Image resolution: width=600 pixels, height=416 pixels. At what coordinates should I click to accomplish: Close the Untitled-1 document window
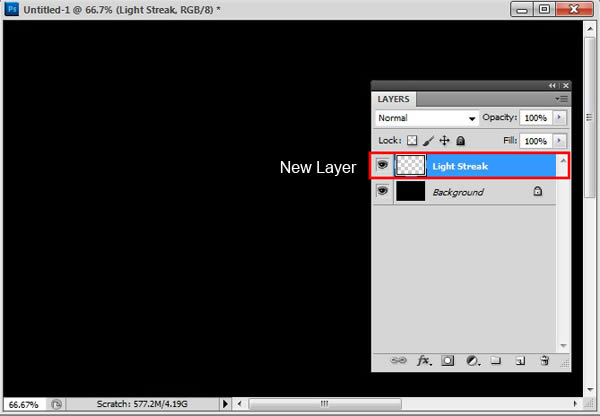click(x=574, y=9)
